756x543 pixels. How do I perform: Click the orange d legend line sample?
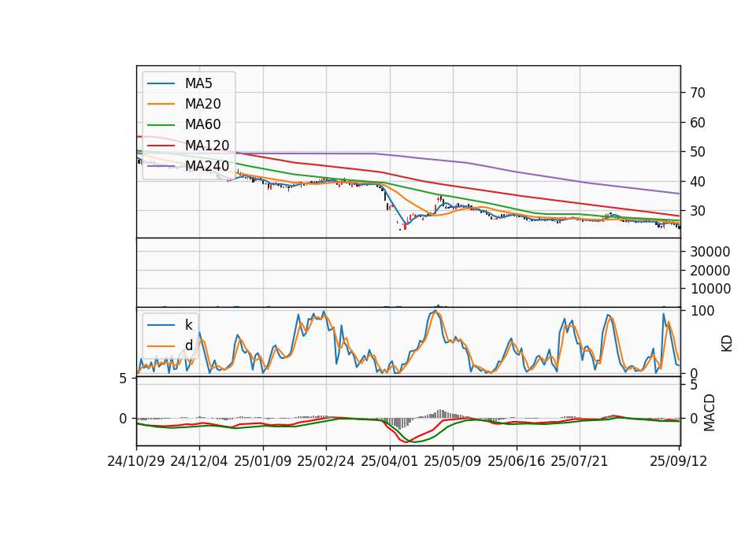[x=161, y=345]
